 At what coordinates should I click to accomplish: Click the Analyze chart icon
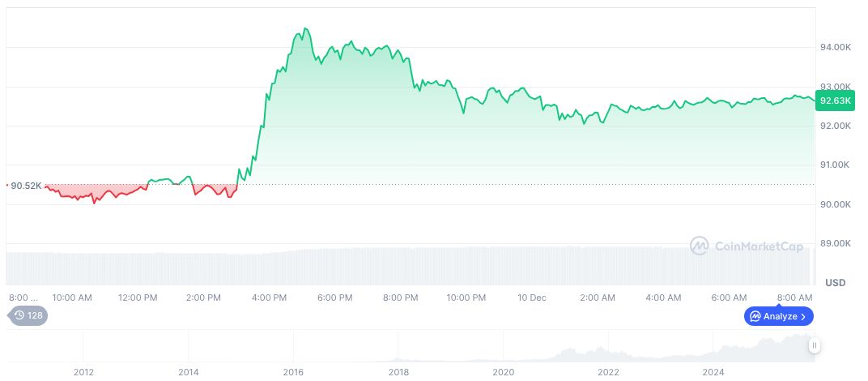755,316
